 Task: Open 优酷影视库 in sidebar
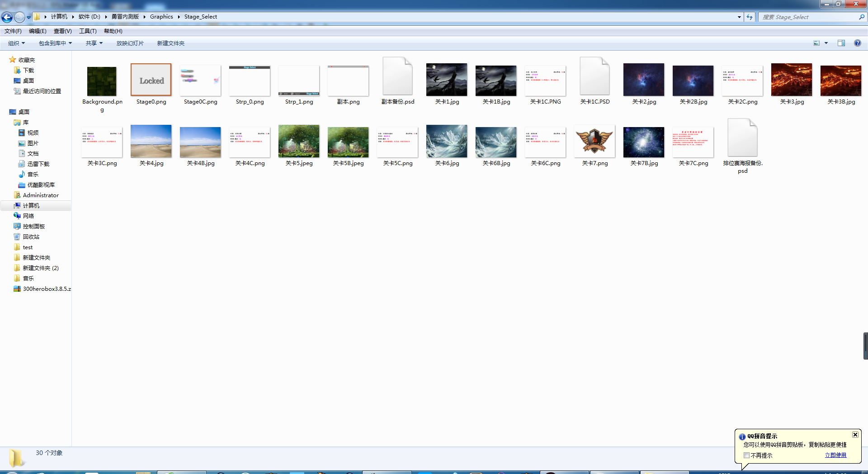point(37,185)
